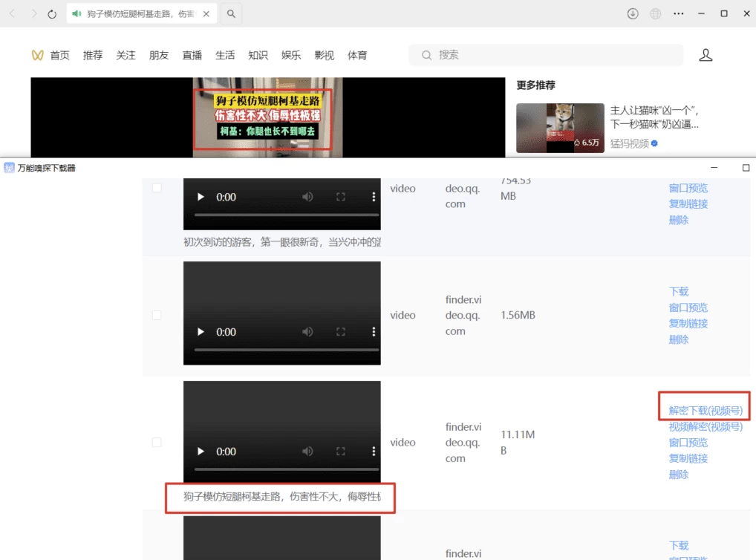Check the box for the 754.53MB video row
The width and height of the screenshot is (756, 560).
coord(157,188)
